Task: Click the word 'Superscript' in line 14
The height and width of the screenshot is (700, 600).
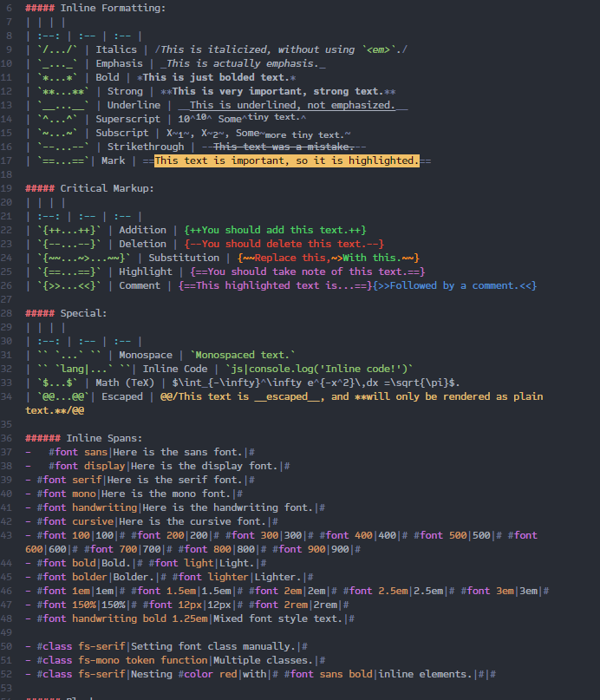Action: click(x=127, y=119)
